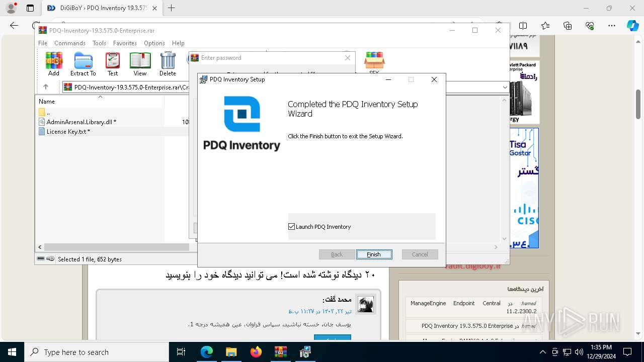Open Edge from the taskbar
Screen dimensions: 644x362
[x=207, y=352]
